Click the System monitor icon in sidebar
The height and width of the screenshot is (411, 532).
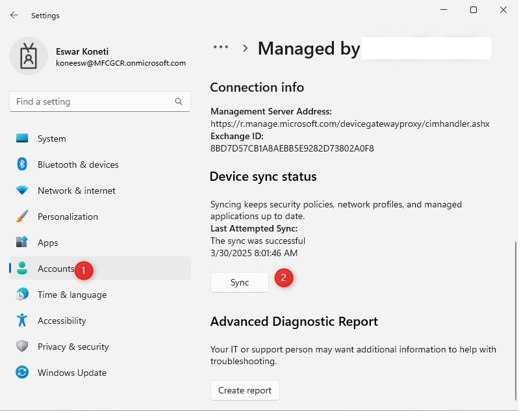(x=22, y=139)
